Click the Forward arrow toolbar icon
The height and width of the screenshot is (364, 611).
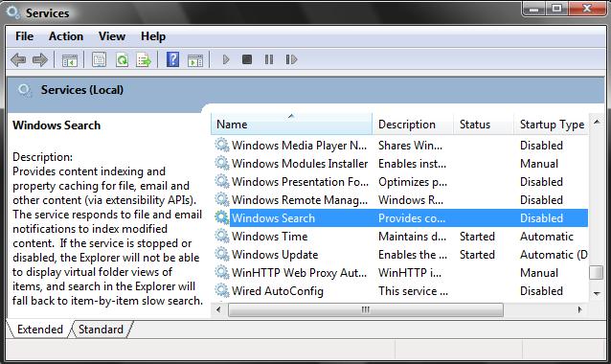tap(40, 59)
